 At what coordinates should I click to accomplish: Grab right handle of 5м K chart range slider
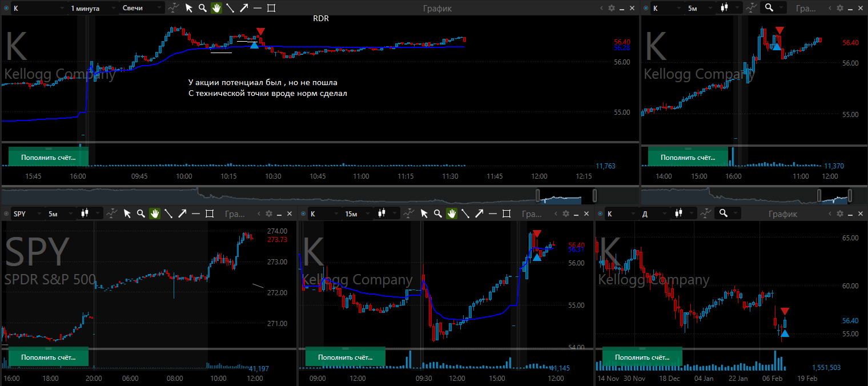tap(849, 196)
